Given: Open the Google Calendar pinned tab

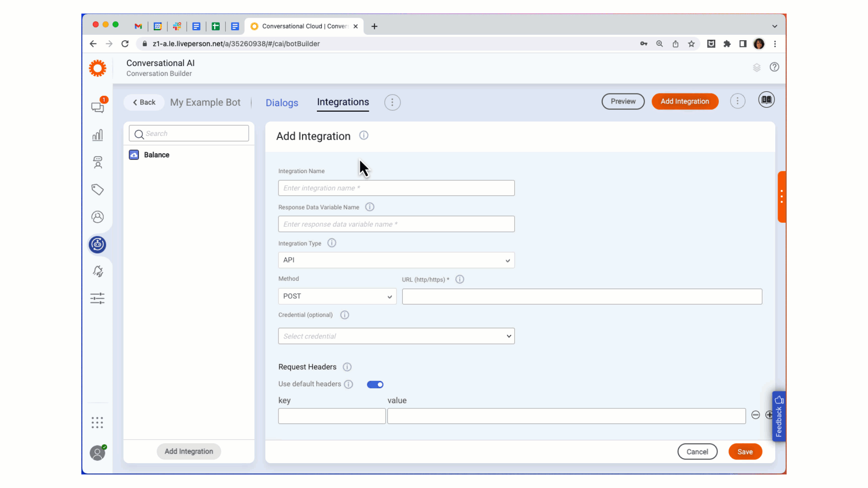Looking at the screenshot, I should point(157,26).
